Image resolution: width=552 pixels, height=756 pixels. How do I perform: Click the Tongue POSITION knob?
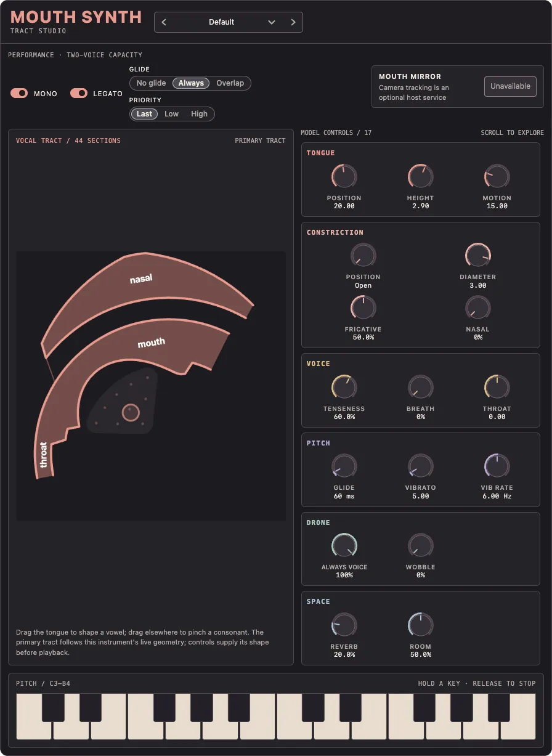pos(344,177)
